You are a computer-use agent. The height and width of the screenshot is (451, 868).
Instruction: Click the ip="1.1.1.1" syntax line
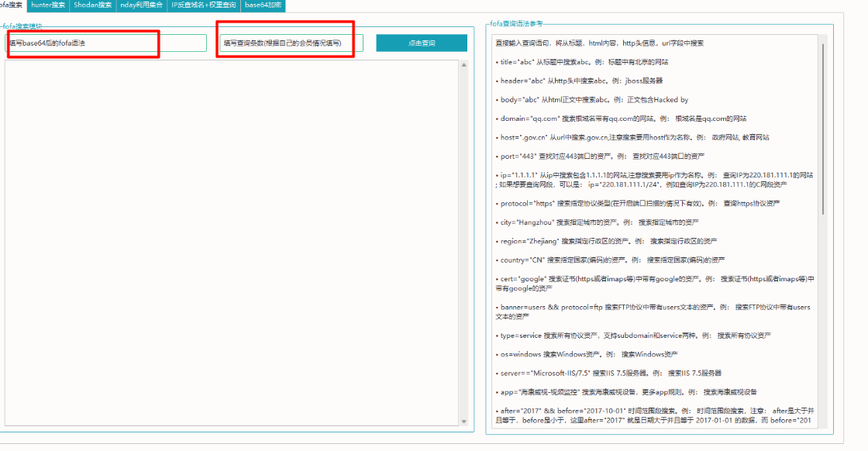654,180
